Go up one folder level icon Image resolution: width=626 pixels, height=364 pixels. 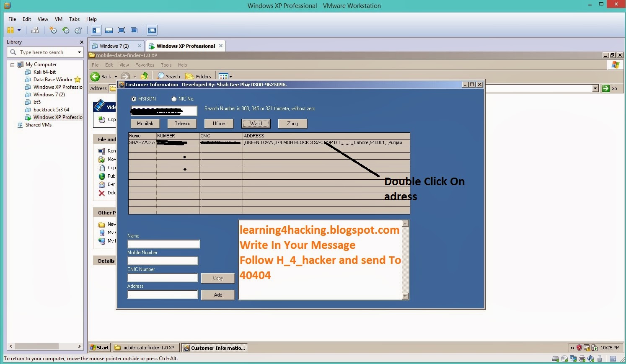(145, 76)
